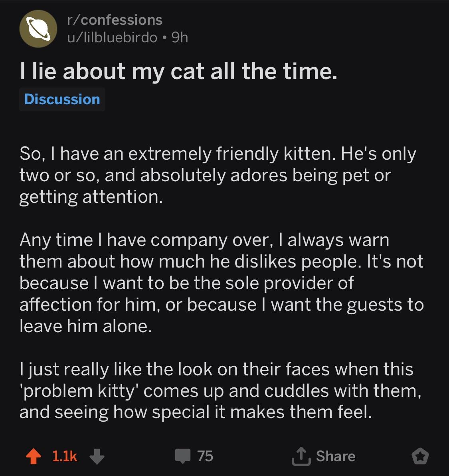Open the Discussion flair filter
The image size is (449, 476).
(62, 99)
